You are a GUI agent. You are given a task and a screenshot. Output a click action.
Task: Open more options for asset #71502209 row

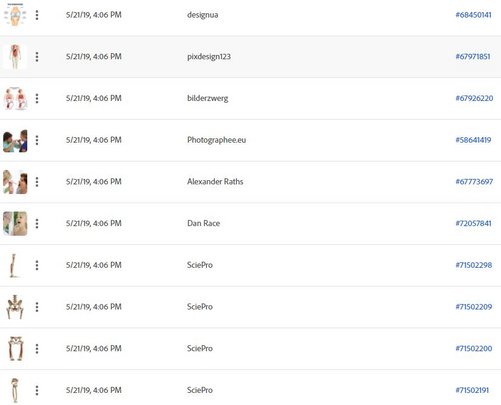37,307
